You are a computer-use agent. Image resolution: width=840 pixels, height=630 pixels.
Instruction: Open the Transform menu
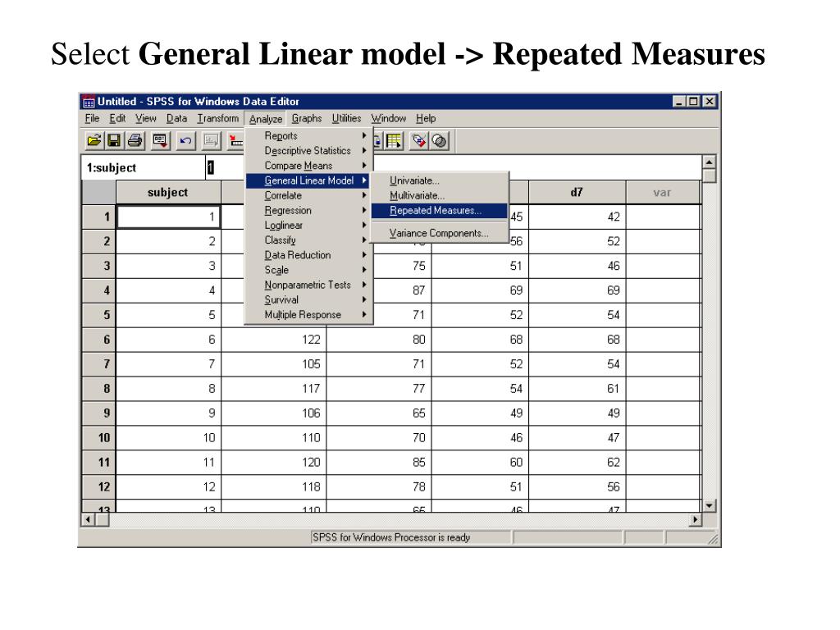218,118
